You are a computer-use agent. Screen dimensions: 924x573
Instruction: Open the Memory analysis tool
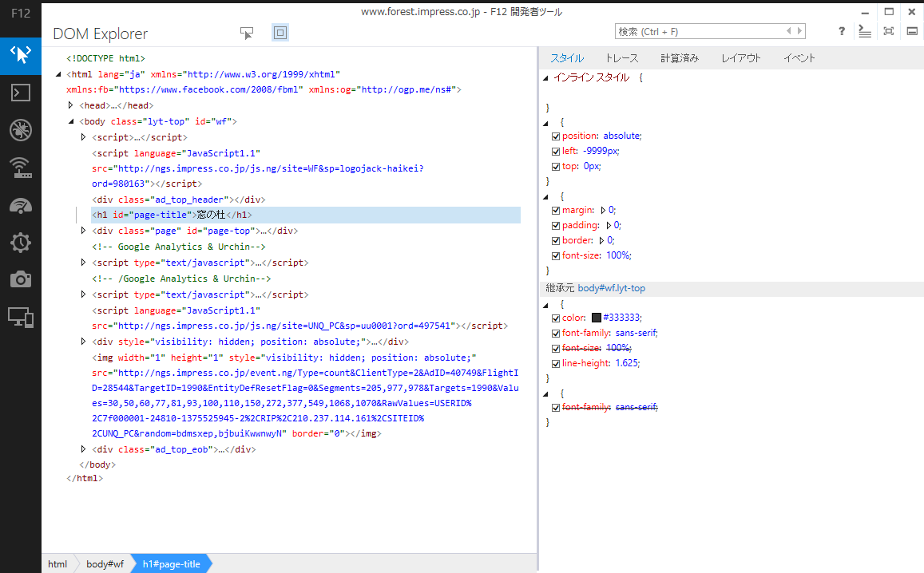click(20, 279)
